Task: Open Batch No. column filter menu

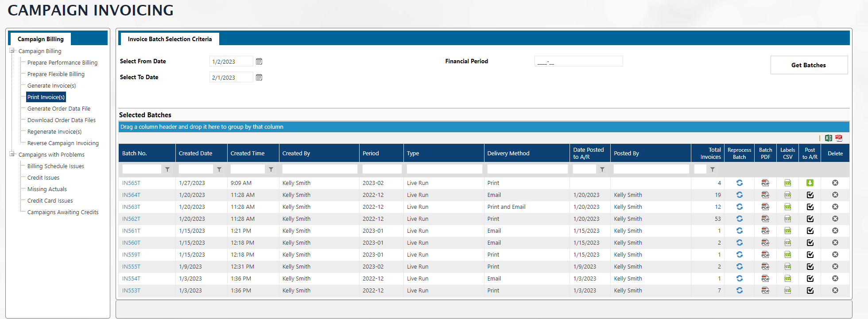Action: pyautogui.click(x=167, y=169)
